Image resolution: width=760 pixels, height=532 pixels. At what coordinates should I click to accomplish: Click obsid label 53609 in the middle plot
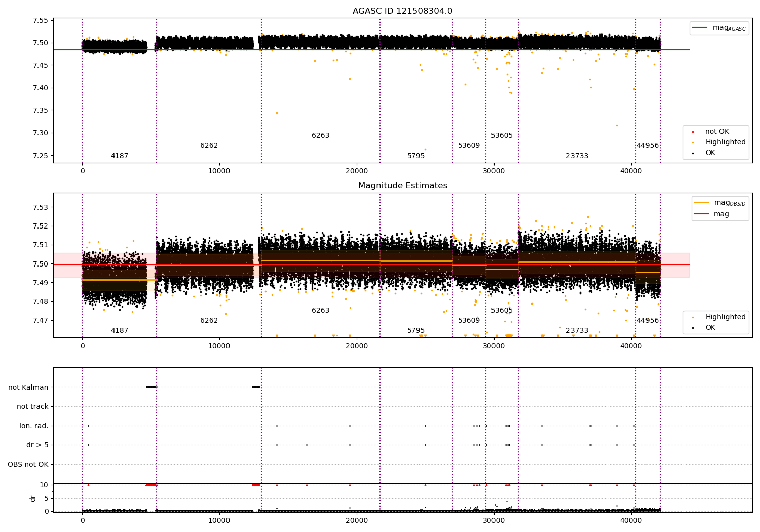coord(469,321)
